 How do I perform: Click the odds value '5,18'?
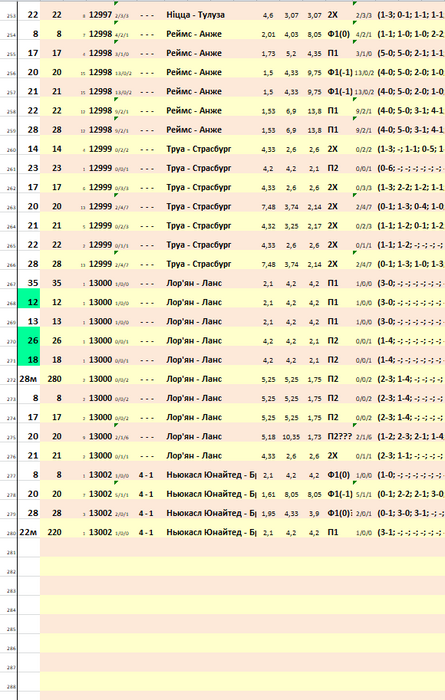(268, 437)
